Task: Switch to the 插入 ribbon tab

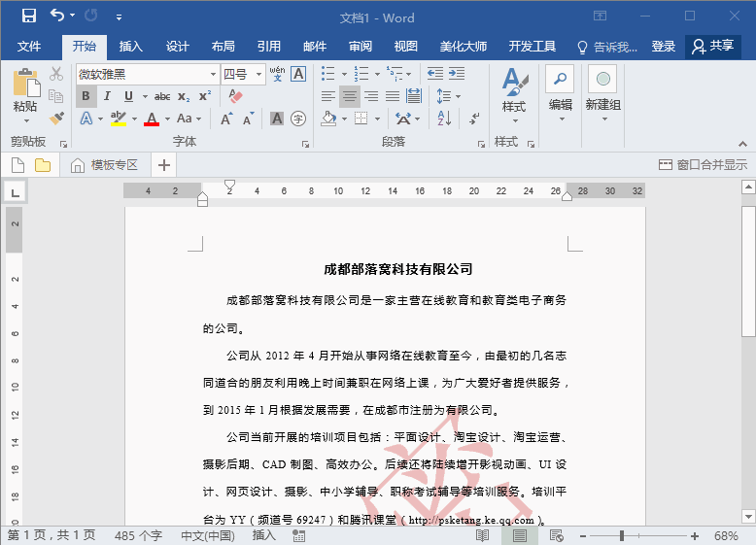Action: tap(130, 47)
